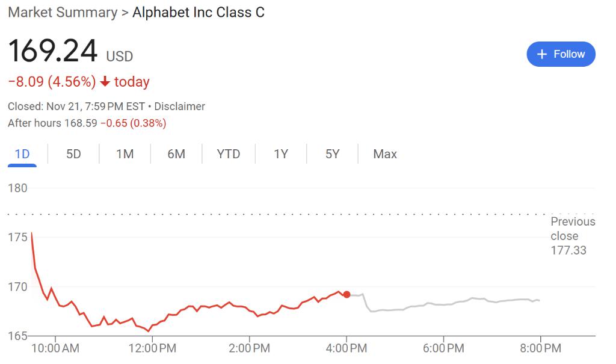Show the 6M price chart
Image resolution: width=616 pixels, height=364 pixels.
pos(176,154)
